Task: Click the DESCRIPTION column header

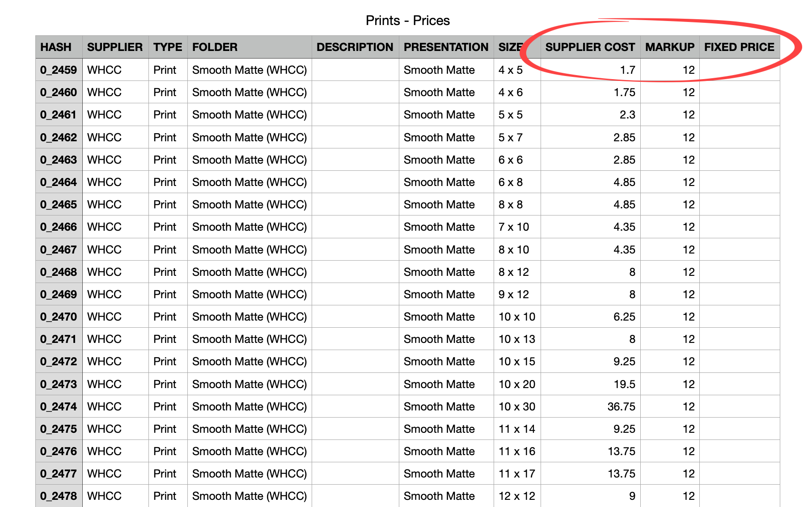Action: (355, 47)
